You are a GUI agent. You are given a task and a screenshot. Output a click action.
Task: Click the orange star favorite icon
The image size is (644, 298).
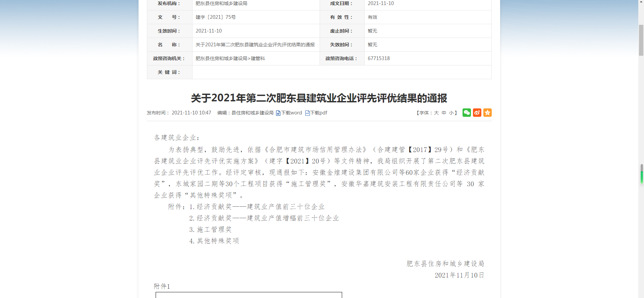[487, 113]
